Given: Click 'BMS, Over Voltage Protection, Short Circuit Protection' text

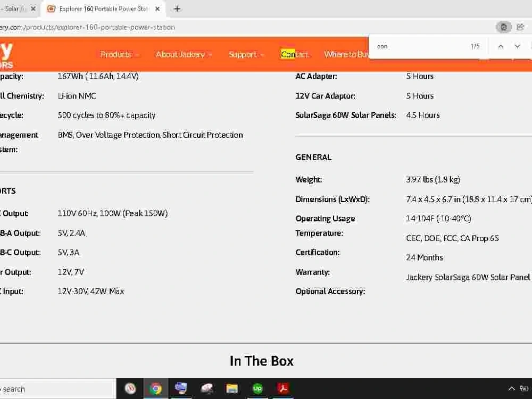Looking at the screenshot, I should (x=151, y=135).
